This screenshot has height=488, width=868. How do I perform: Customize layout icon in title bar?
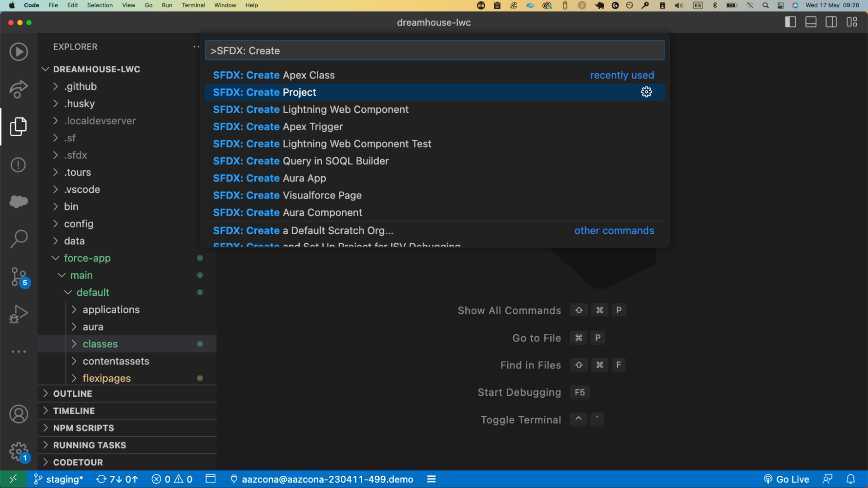pyautogui.click(x=852, y=22)
